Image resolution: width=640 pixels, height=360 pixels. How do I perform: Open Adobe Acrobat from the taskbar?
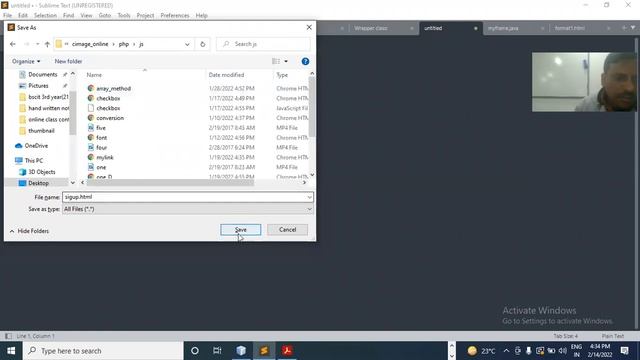[x=287, y=351]
